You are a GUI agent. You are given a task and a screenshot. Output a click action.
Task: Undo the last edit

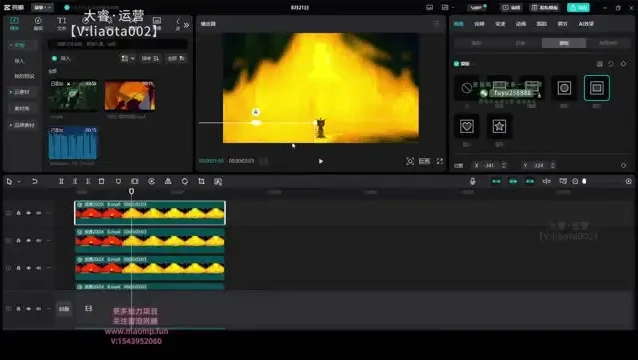(35, 181)
